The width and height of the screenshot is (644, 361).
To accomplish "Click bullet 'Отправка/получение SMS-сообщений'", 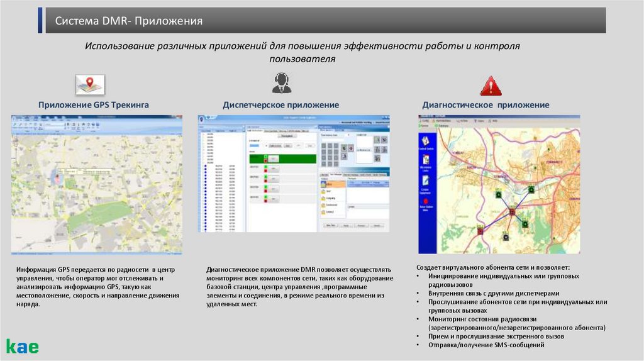I will (x=486, y=345).
